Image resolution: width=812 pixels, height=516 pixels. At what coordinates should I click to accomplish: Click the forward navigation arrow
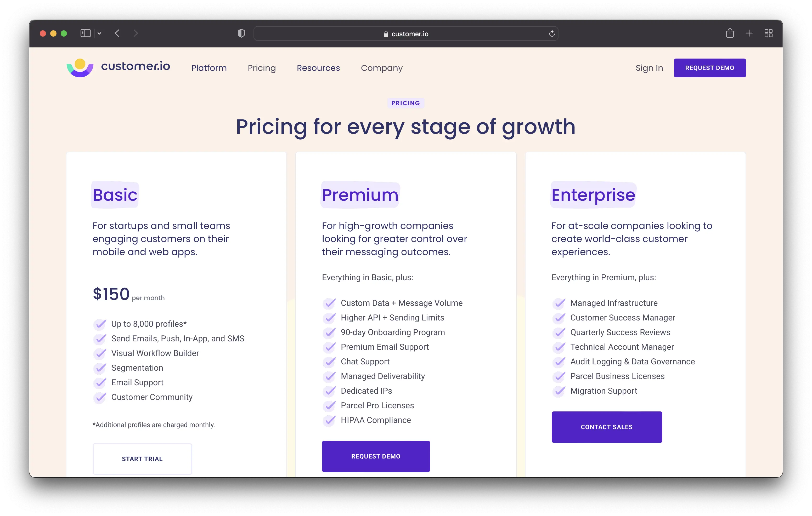(x=136, y=33)
